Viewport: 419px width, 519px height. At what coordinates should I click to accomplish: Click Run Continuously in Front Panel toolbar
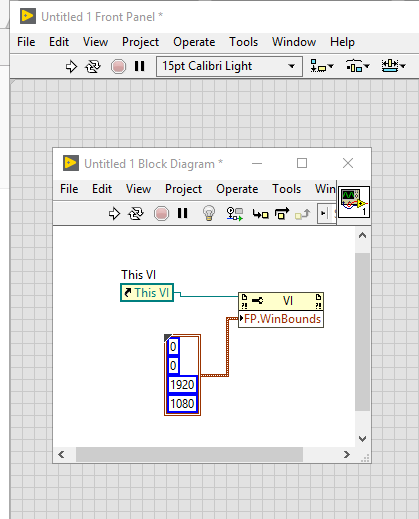(93, 66)
